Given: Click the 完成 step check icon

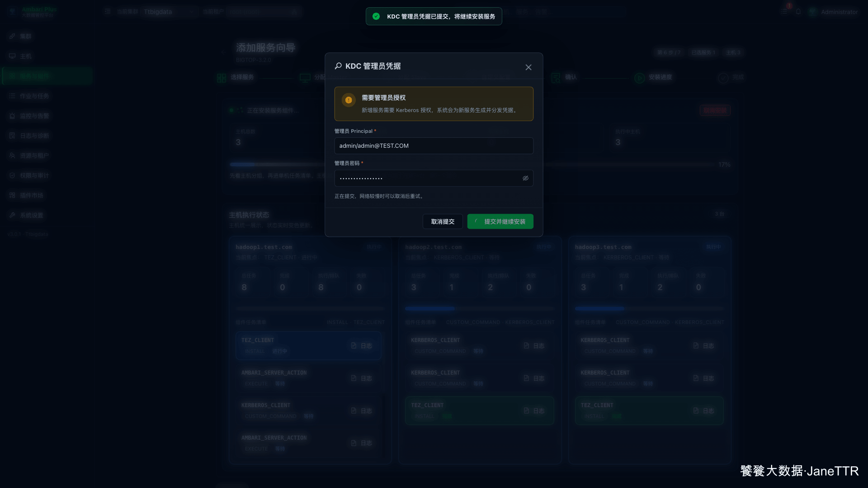Looking at the screenshot, I should (723, 78).
